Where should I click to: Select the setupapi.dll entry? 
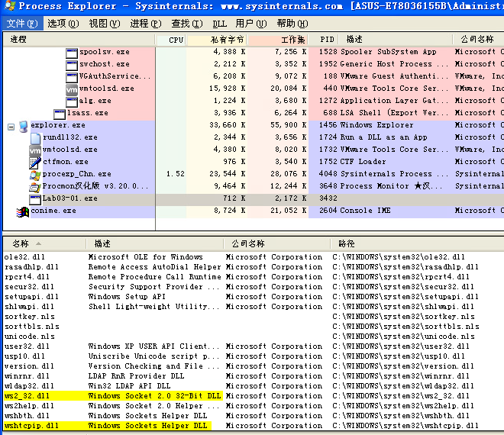point(32,297)
